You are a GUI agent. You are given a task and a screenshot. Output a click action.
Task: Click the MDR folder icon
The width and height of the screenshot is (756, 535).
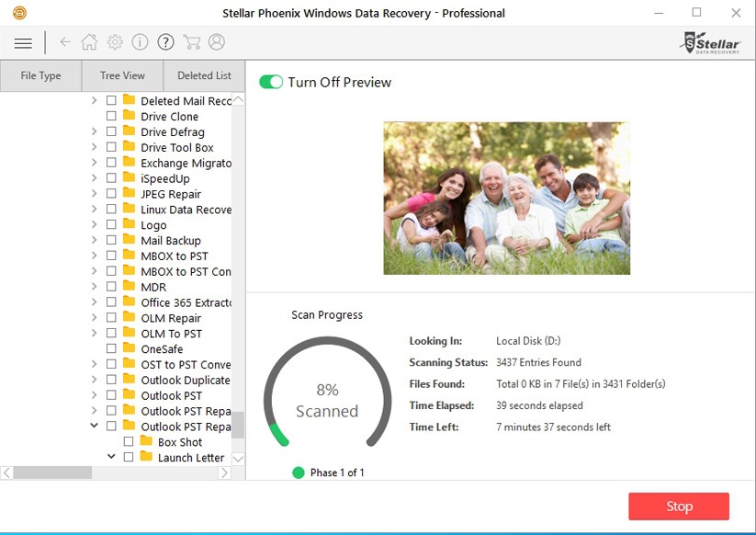pos(129,286)
